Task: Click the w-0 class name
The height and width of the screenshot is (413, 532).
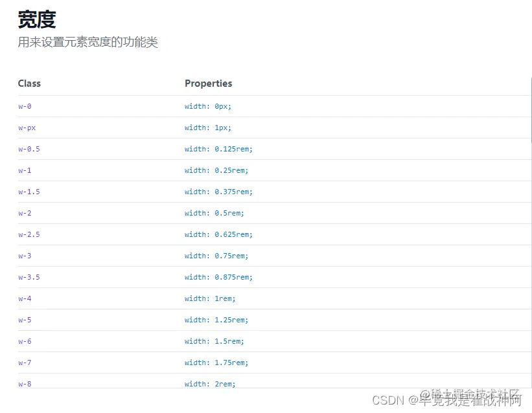Action: click(25, 106)
